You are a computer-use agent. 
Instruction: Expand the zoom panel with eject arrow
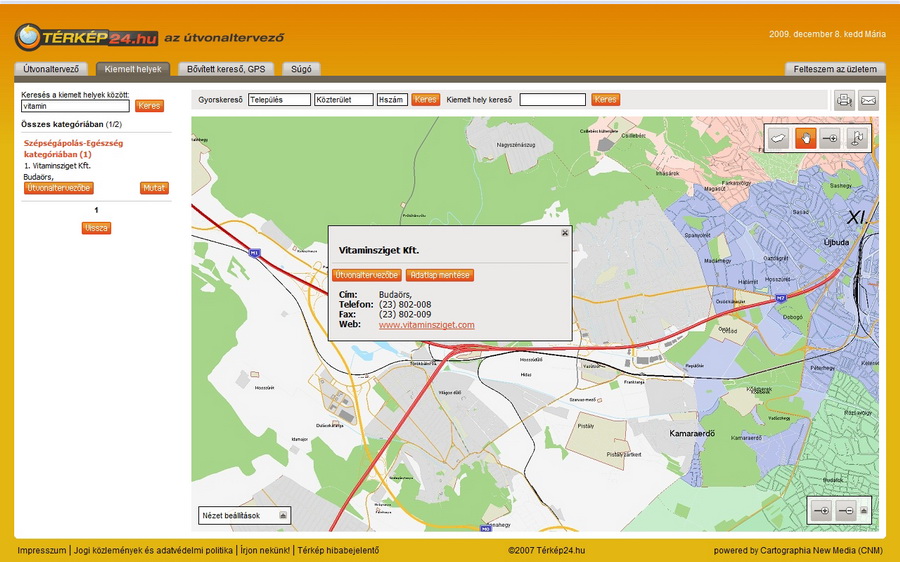click(864, 510)
